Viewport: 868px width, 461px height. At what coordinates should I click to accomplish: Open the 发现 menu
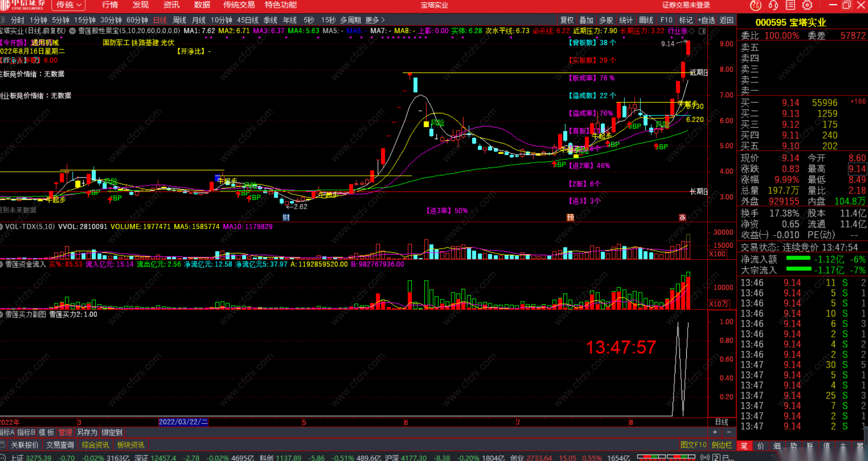point(141,5)
